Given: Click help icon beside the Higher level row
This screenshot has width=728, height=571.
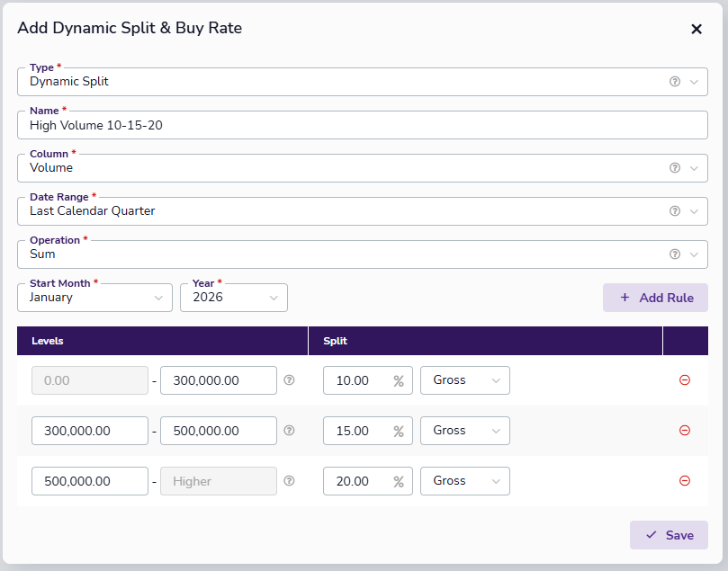Looking at the screenshot, I should 289,481.
